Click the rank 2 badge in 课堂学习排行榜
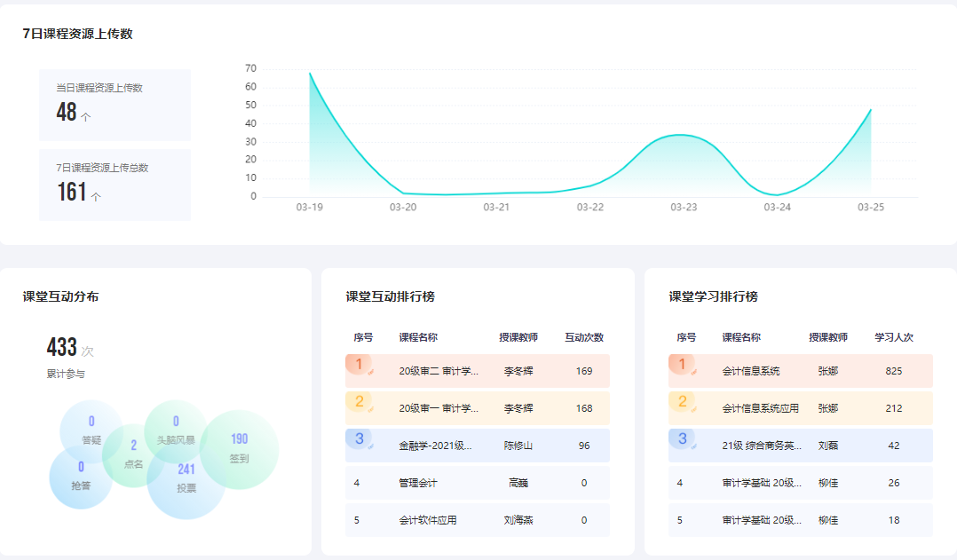The image size is (957, 560). pyautogui.click(x=683, y=402)
